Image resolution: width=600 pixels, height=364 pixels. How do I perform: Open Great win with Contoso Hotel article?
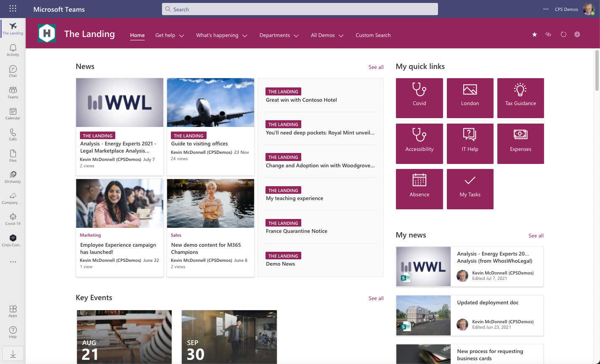coord(301,100)
